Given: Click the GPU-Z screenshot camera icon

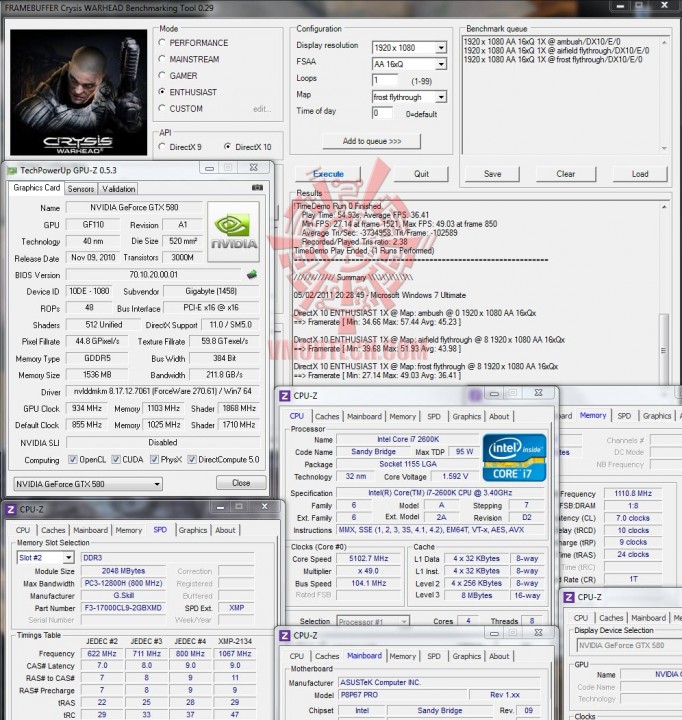Looking at the screenshot, I should click(x=257, y=187).
